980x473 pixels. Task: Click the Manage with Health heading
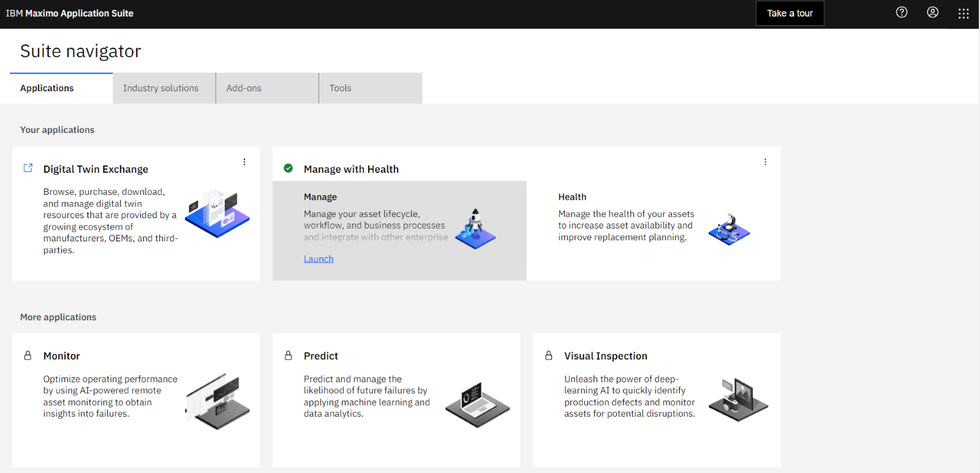click(351, 169)
